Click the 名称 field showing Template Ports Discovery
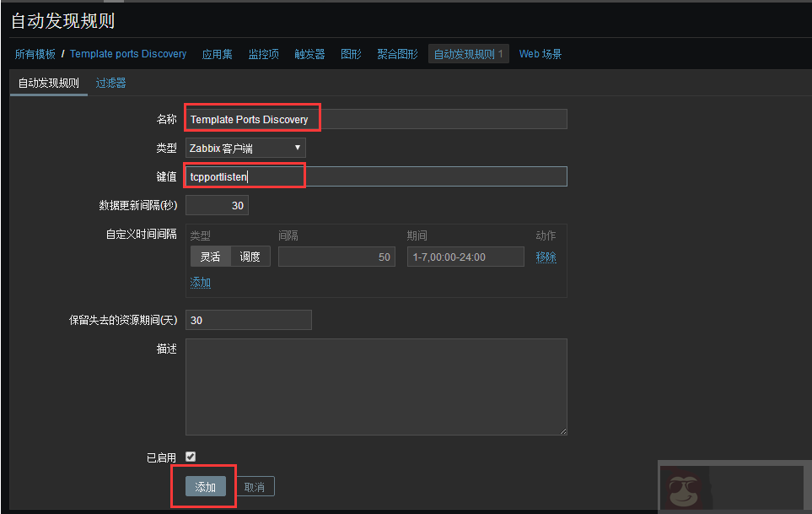 click(252, 119)
